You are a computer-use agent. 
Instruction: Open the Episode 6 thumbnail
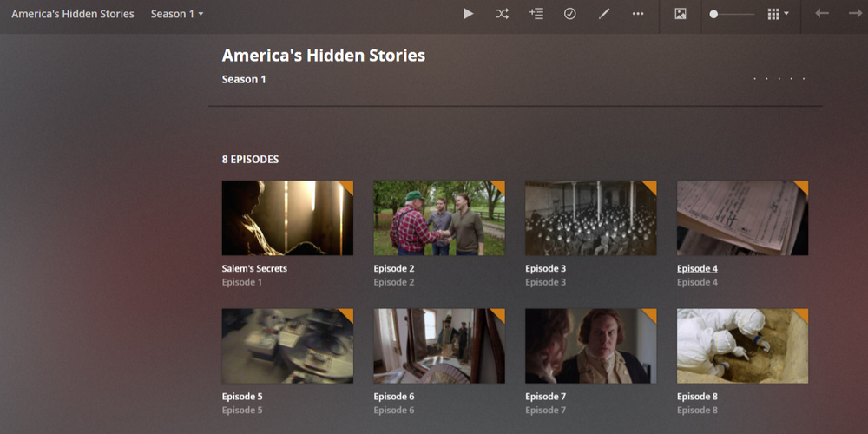439,346
